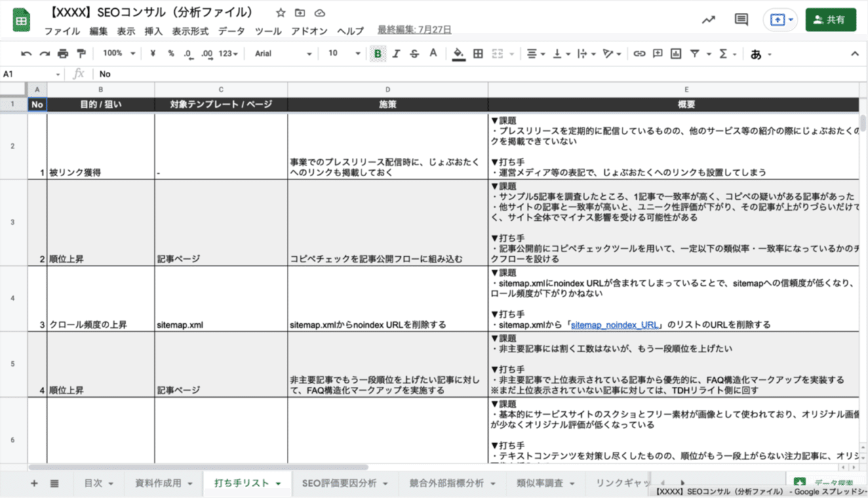Insert a comment
The height and width of the screenshot is (498, 868).
tap(658, 54)
